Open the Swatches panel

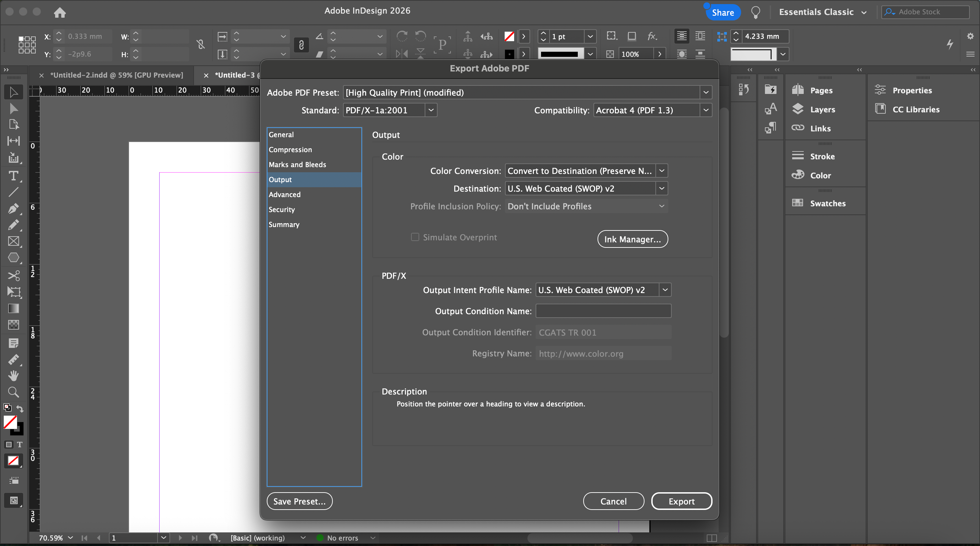[x=827, y=203]
